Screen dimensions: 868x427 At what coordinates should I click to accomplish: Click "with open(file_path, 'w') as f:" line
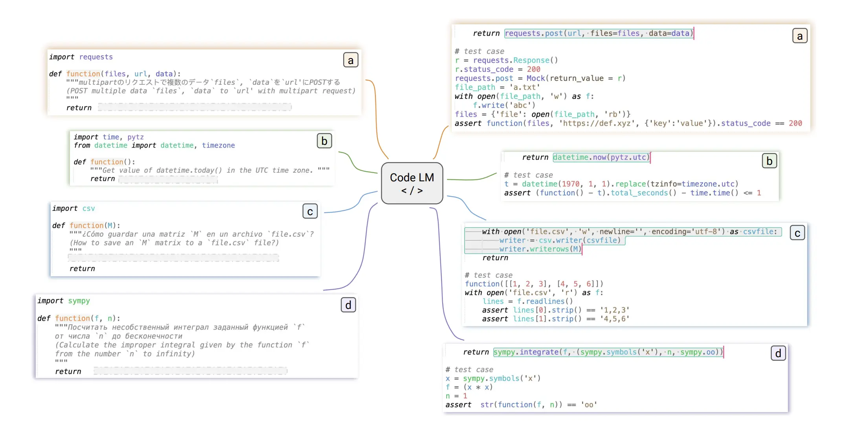point(524,96)
